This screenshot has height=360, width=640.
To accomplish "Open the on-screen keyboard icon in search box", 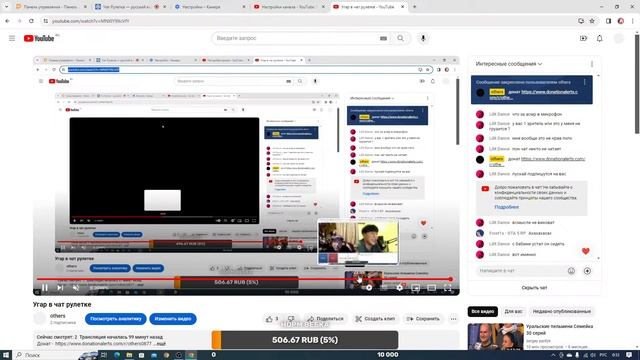I will 383,38.
